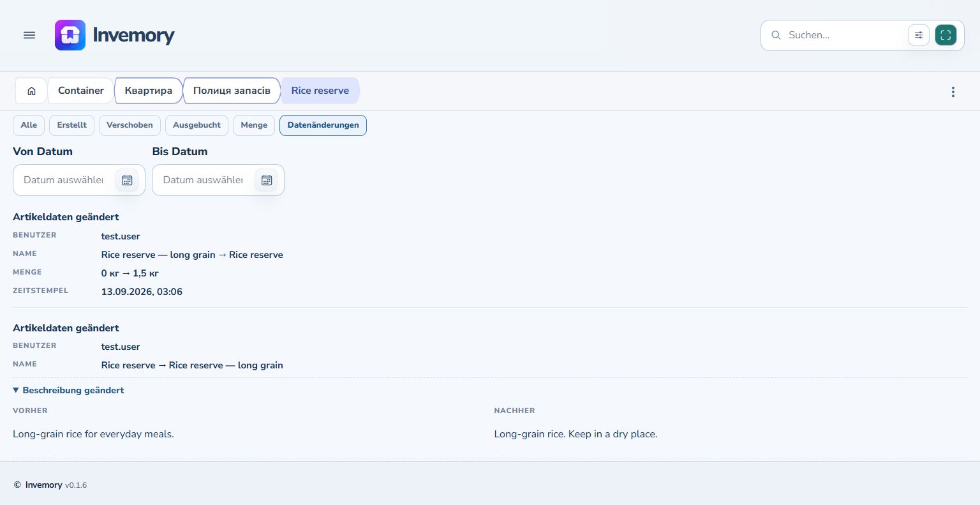980x505 pixels.
Task: Click the VORHER column label
Action: (x=30, y=411)
